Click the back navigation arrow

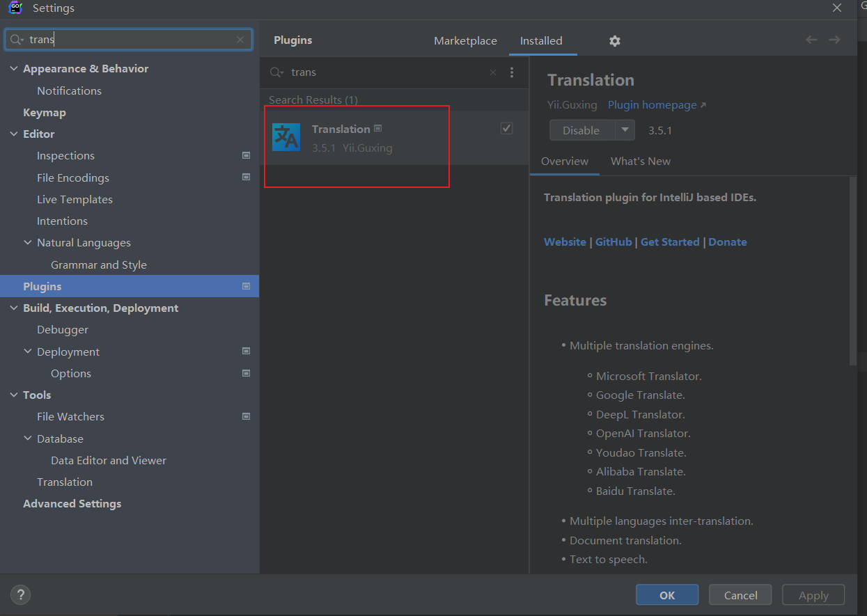coord(811,40)
